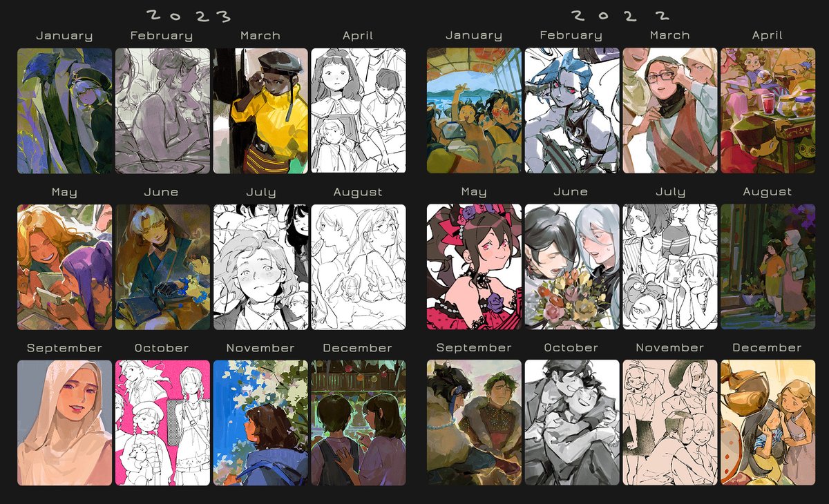Click the February label under 2023

[x=162, y=36]
